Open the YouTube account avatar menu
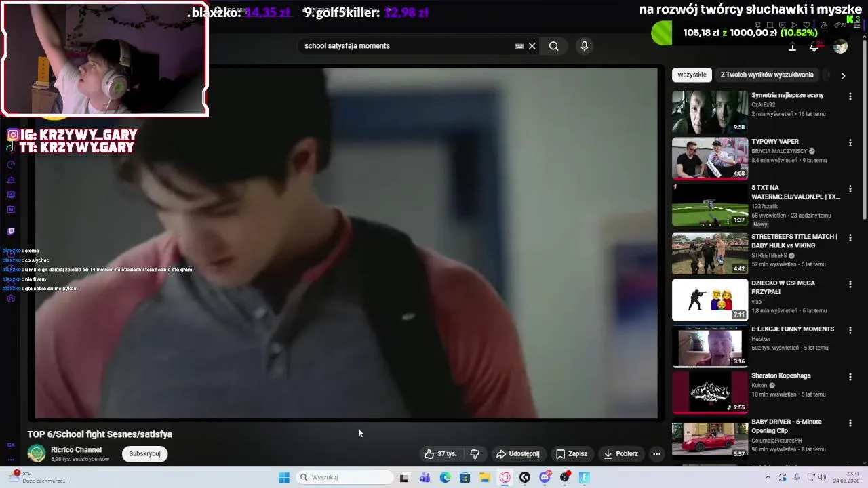Screen dimensions: 868x488 pyautogui.click(x=840, y=46)
